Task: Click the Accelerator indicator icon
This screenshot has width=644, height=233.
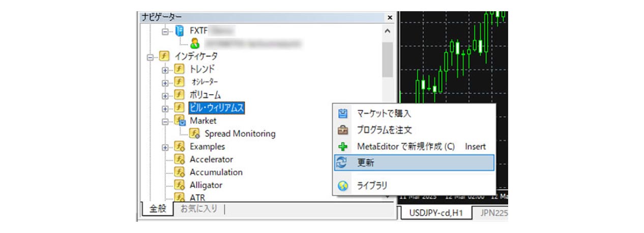Action: (179, 159)
